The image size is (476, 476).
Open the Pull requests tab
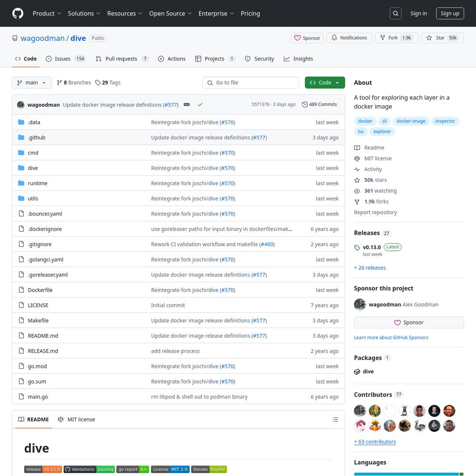122,59
